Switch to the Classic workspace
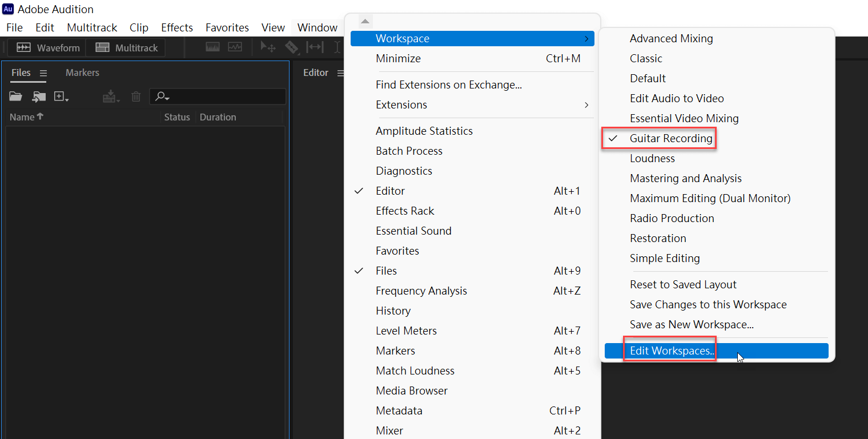The image size is (868, 439). click(x=717, y=59)
